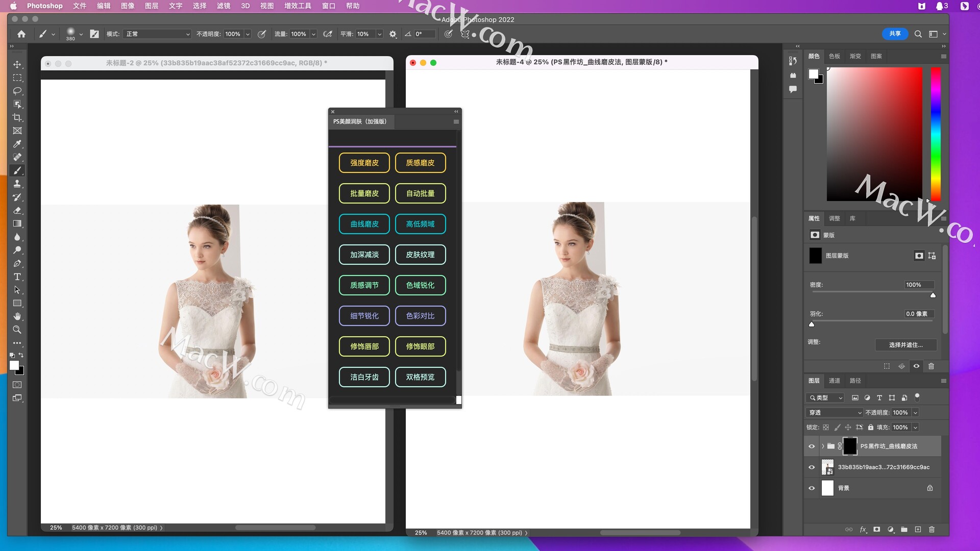Select the Zoom tool in toolbar

(x=17, y=330)
